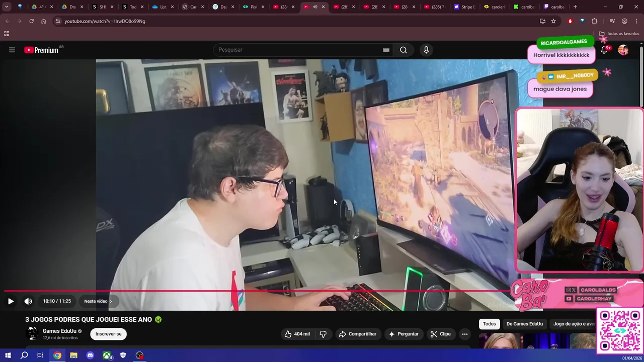
Task: Click the 12,6 mi de inscritos text
Action: tap(60, 338)
